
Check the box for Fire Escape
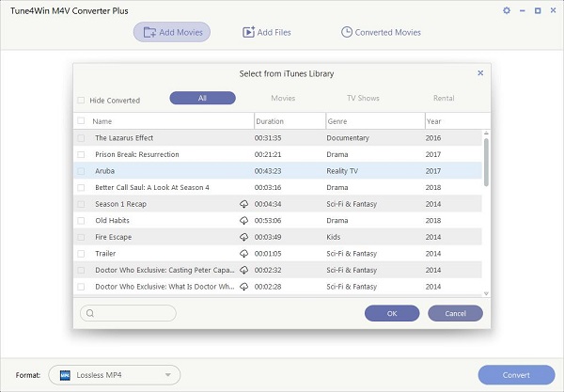click(x=81, y=237)
